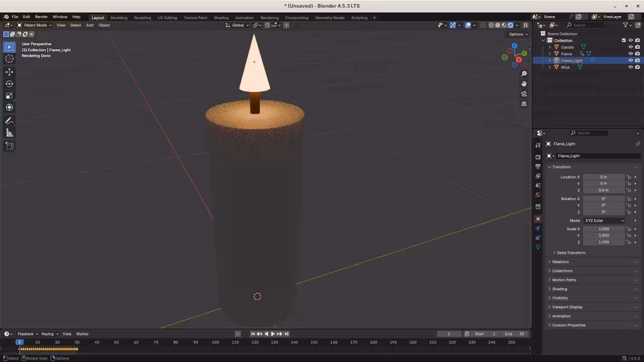644x362 pixels.
Task: Choose the Measure tool
Action: (x=9, y=133)
